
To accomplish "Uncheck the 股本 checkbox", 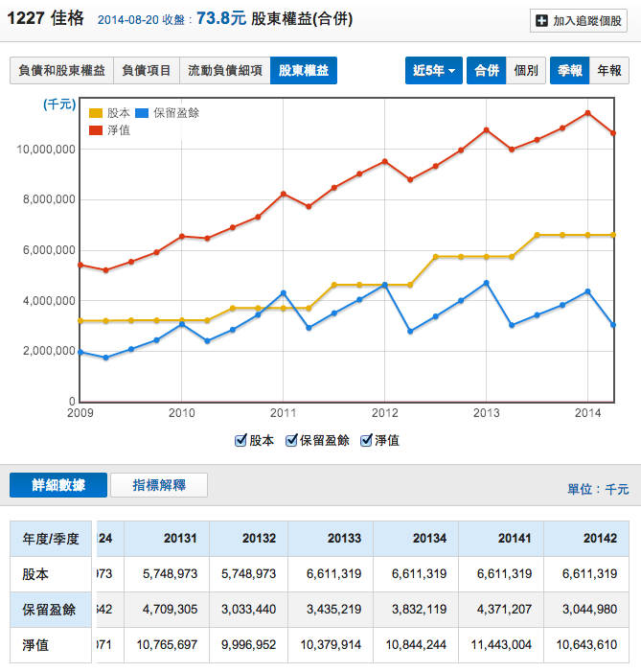I will [x=240, y=440].
